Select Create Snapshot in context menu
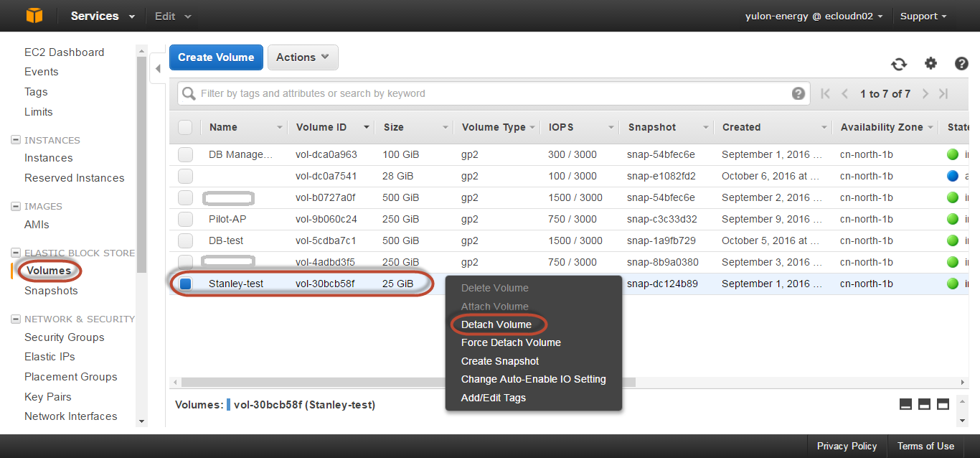The image size is (980, 458). [499, 361]
